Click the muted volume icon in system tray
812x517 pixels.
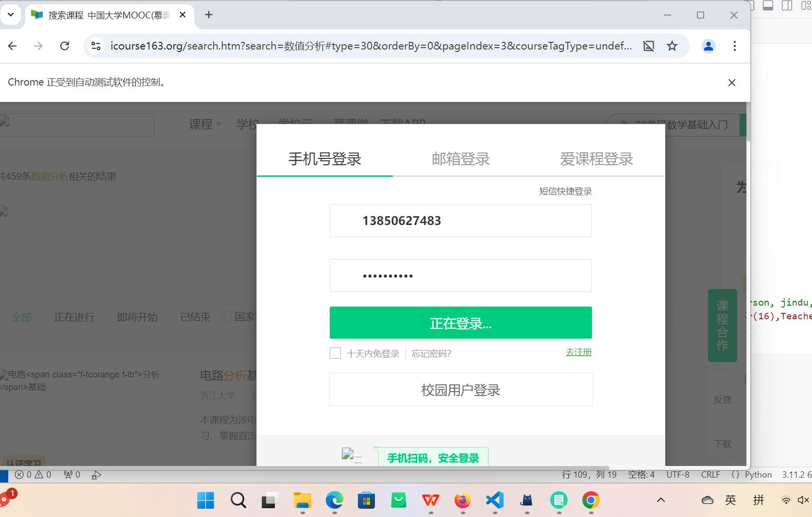803,500
